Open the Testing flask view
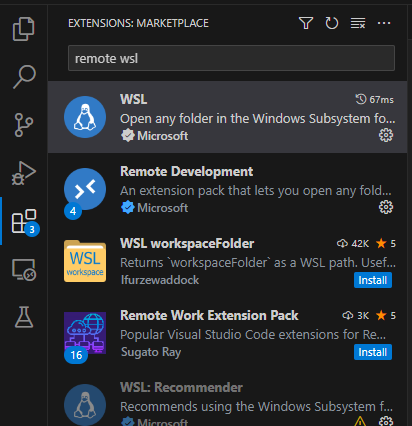The image size is (412, 426). coord(24,317)
